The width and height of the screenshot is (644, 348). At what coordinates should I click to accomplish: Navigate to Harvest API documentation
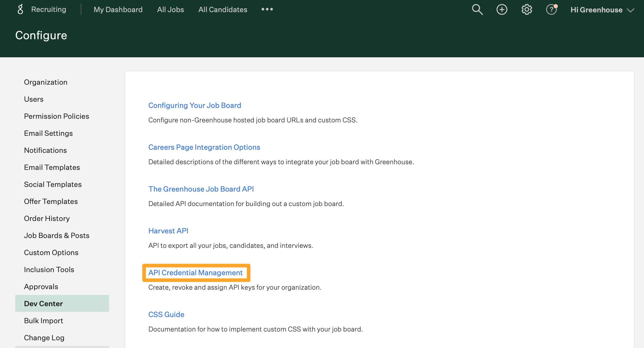(168, 231)
